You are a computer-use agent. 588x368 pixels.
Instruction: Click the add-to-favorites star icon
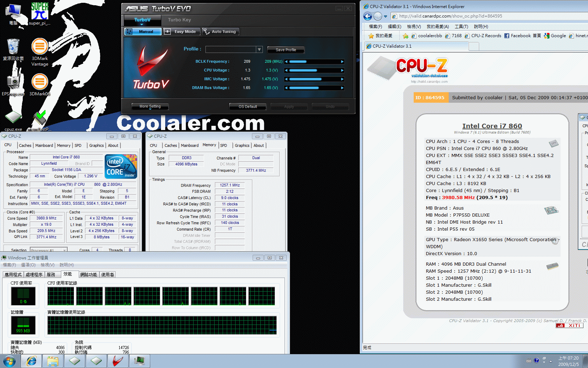405,36
